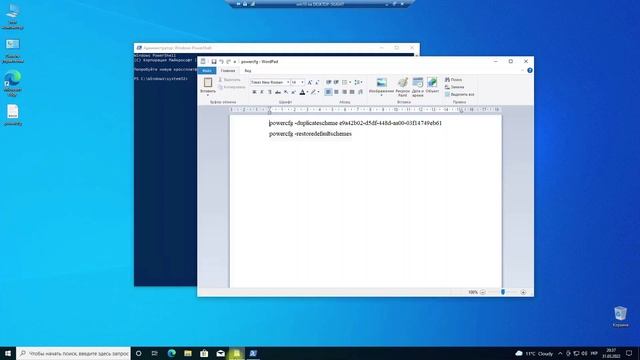Select the Recycle Bin desktop icon
This screenshot has width=640, height=360.
point(620,317)
